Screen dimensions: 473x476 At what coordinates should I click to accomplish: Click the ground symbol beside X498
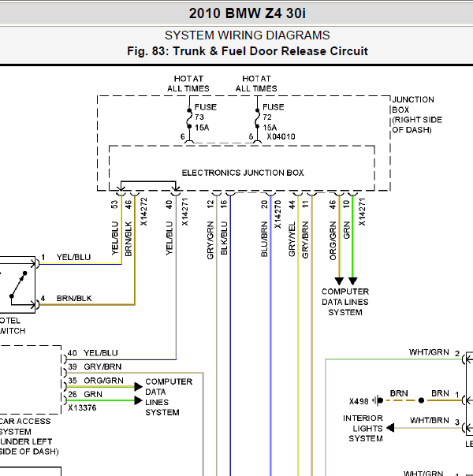coord(378,400)
